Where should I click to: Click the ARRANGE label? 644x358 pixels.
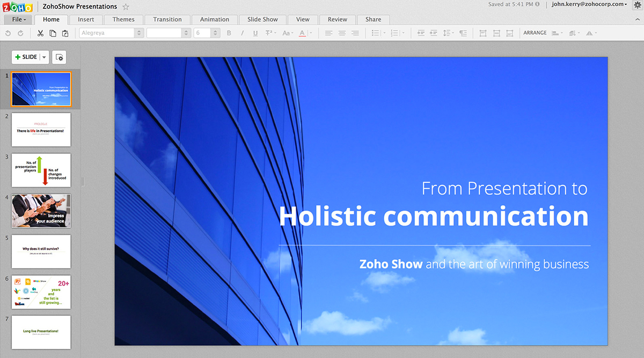click(x=535, y=33)
